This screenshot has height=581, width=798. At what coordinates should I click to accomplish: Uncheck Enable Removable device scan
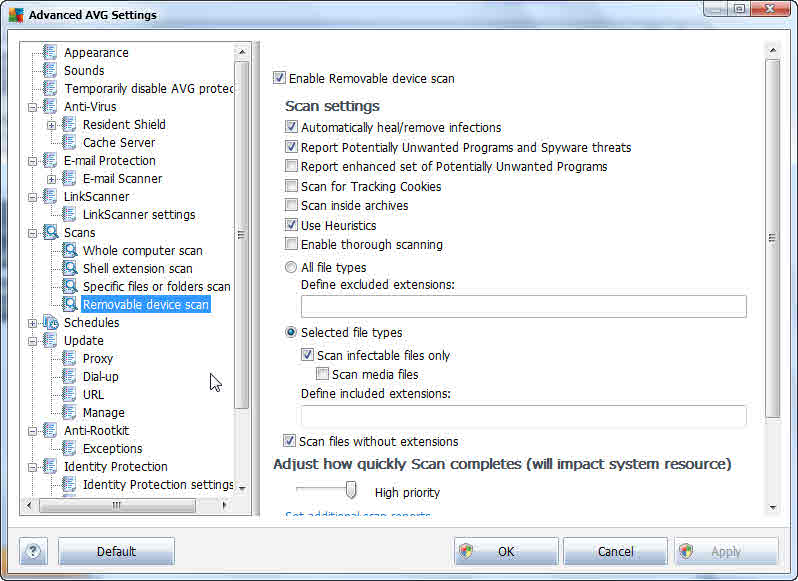click(x=279, y=77)
